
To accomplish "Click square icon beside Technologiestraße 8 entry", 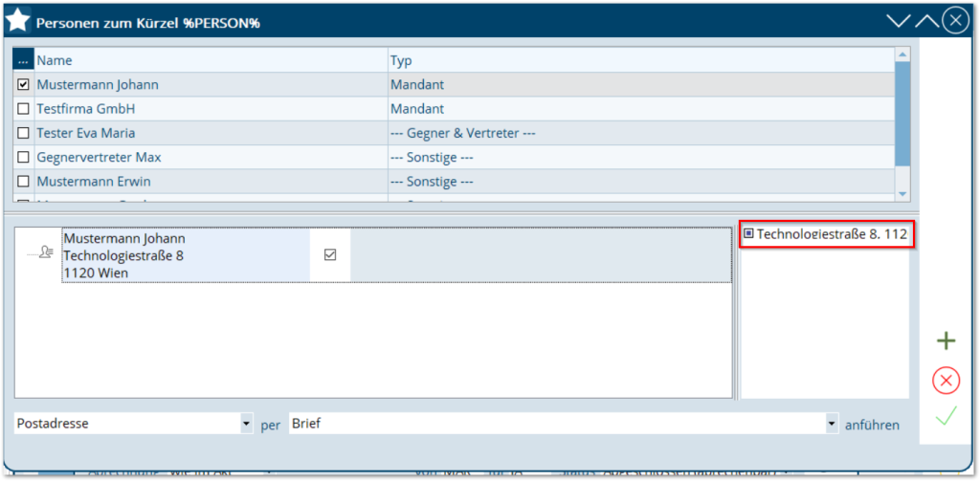I will (748, 233).
